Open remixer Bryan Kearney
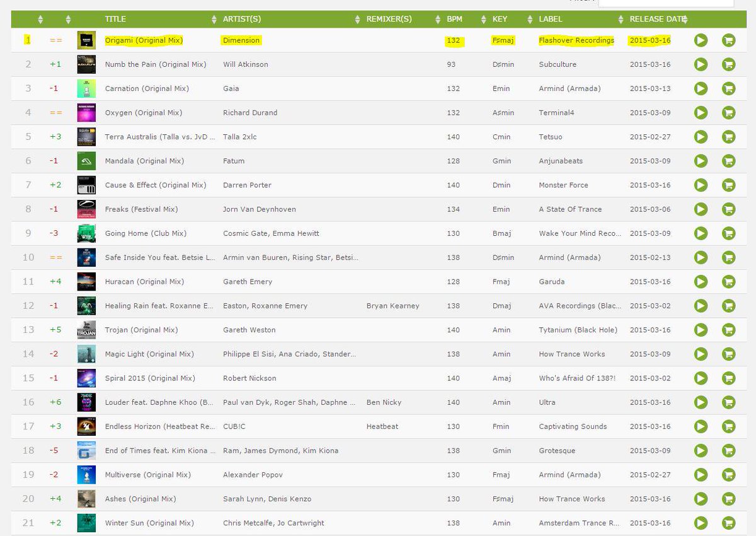Screen dimensions: 756x536 point(393,306)
